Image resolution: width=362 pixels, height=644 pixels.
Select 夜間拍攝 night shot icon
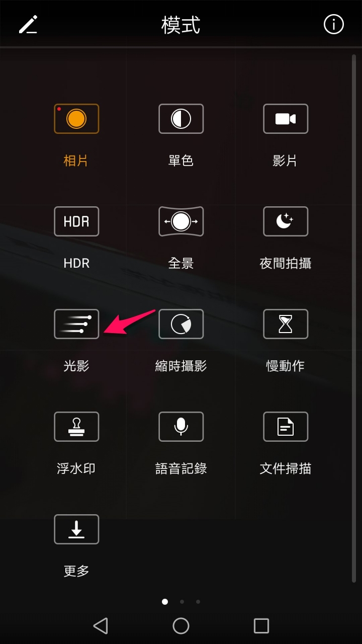(286, 221)
